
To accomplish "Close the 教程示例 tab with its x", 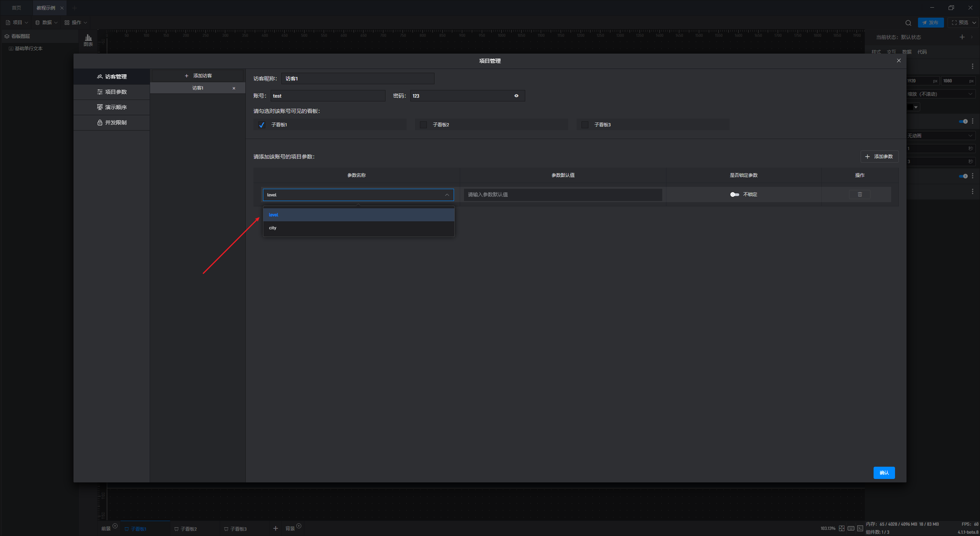I will click(x=62, y=8).
